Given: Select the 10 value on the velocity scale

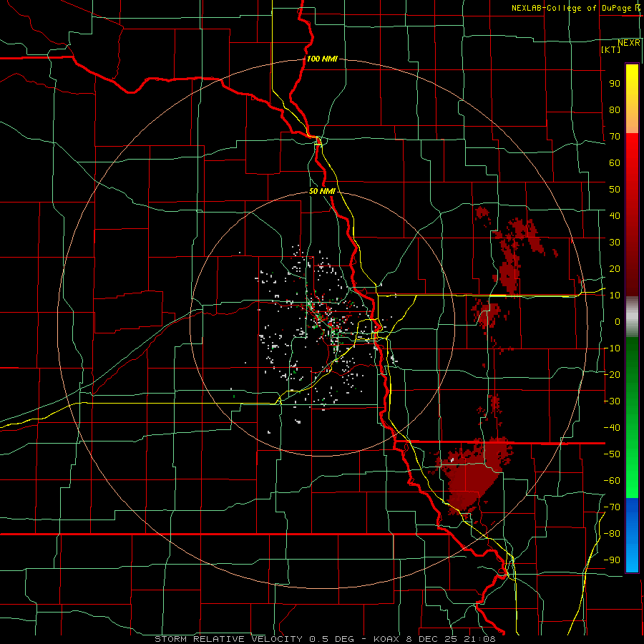Looking at the screenshot, I should (615, 296).
